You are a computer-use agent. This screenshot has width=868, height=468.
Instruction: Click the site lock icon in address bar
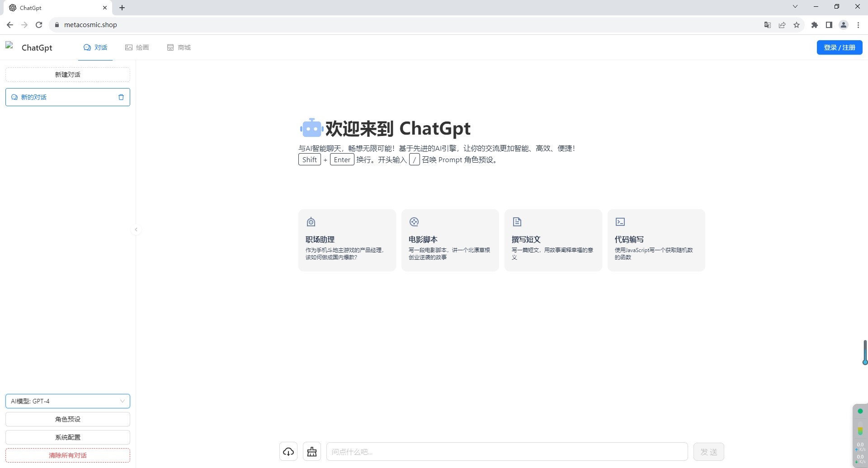coord(57,25)
